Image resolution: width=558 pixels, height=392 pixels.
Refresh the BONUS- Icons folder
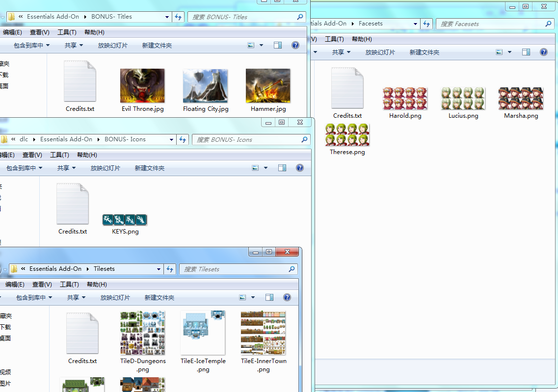[183, 139]
